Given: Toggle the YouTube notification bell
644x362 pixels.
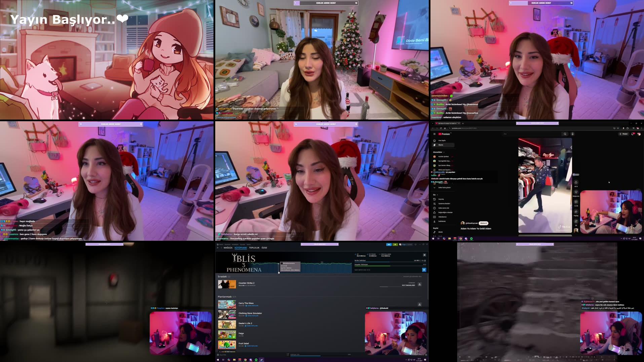Looking at the screenshot, I should coord(632,134).
